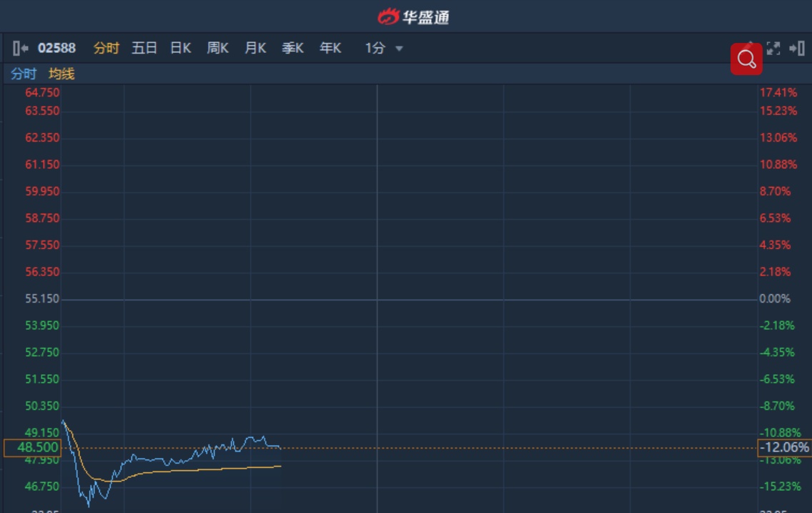
Task: Switch to the 分时 intraday tab
Action: [107, 49]
